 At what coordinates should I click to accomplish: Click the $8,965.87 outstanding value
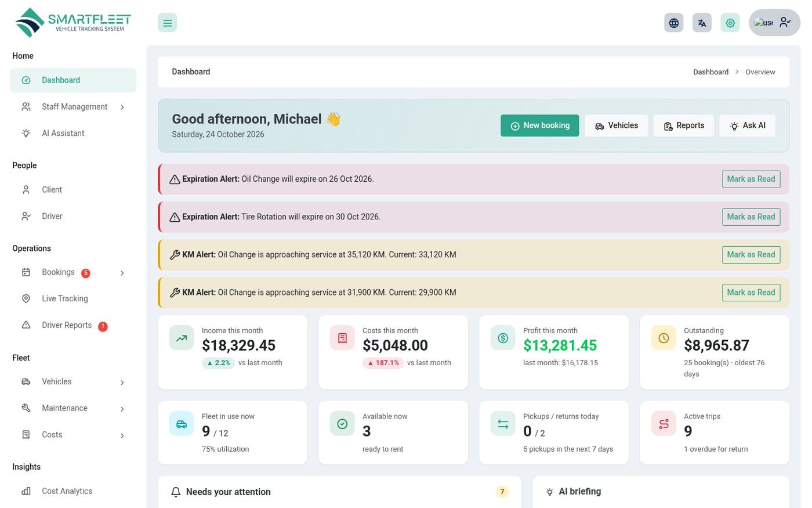(x=716, y=345)
